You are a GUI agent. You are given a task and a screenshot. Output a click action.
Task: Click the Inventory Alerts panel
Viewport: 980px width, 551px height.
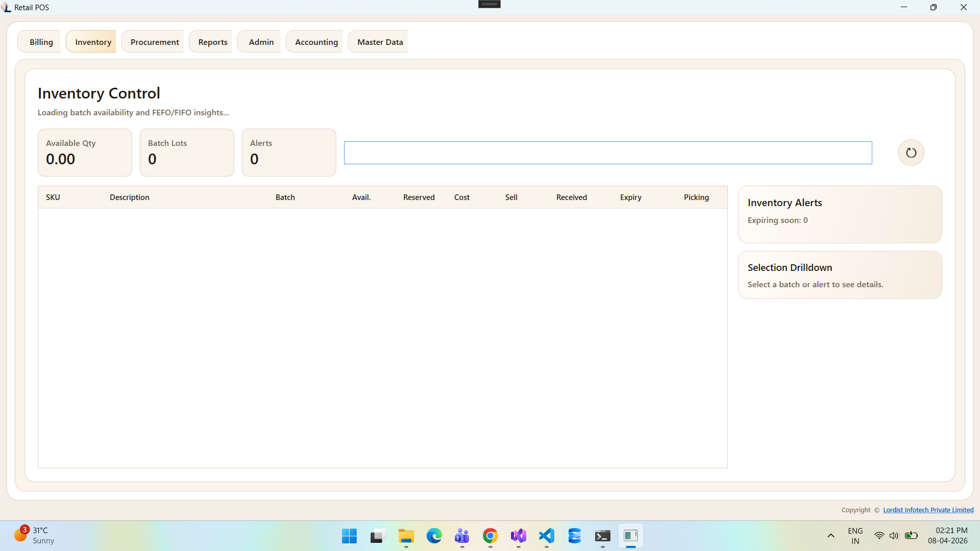(840, 214)
